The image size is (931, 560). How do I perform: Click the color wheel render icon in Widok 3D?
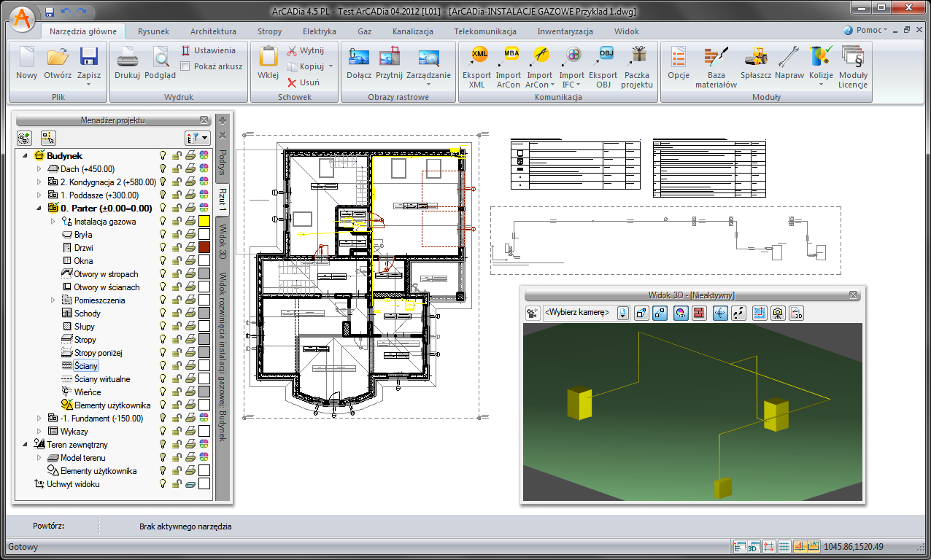tap(680, 313)
